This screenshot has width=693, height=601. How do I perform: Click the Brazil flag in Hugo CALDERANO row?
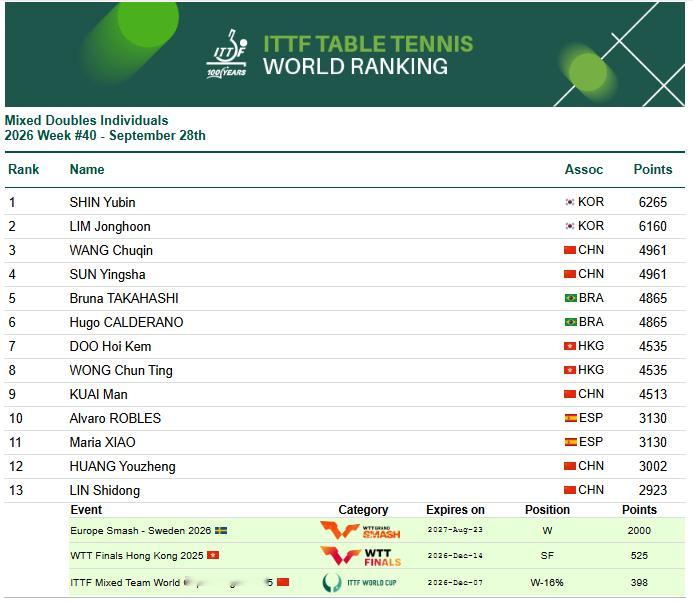(x=571, y=322)
